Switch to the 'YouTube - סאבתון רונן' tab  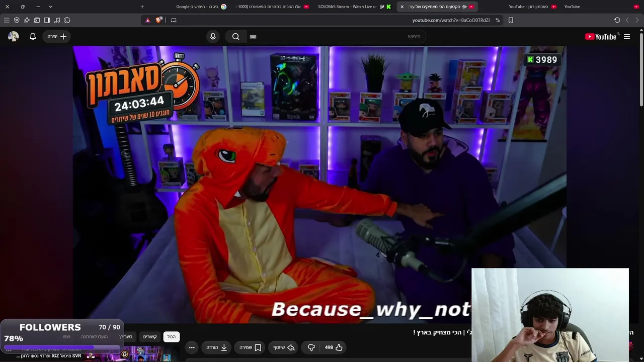pyautogui.click(x=532, y=7)
